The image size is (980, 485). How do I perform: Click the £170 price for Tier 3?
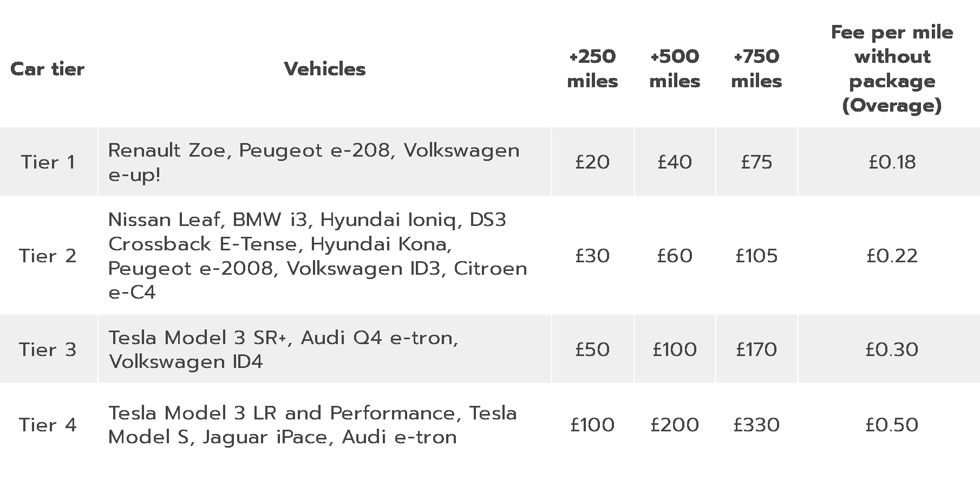point(756,350)
